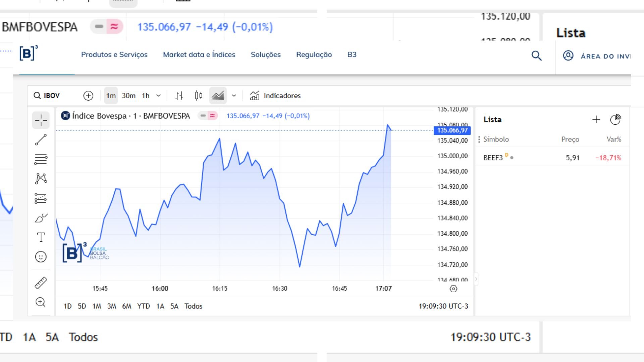The width and height of the screenshot is (644, 362).
Task: Add a symbol to the Lista
Action: click(x=596, y=120)
